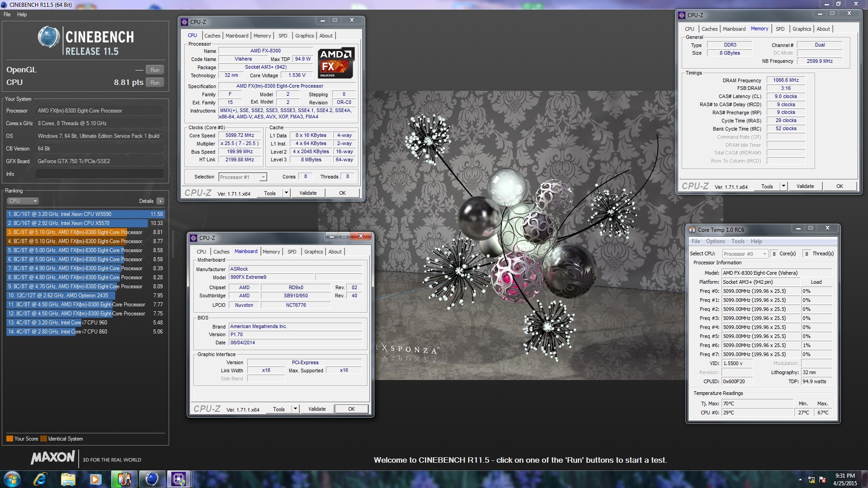The width and height of the screenshot is (868, 488).
Task: Select ranking row Intel Core i7 CPU 860
Action: pos(85,332)
